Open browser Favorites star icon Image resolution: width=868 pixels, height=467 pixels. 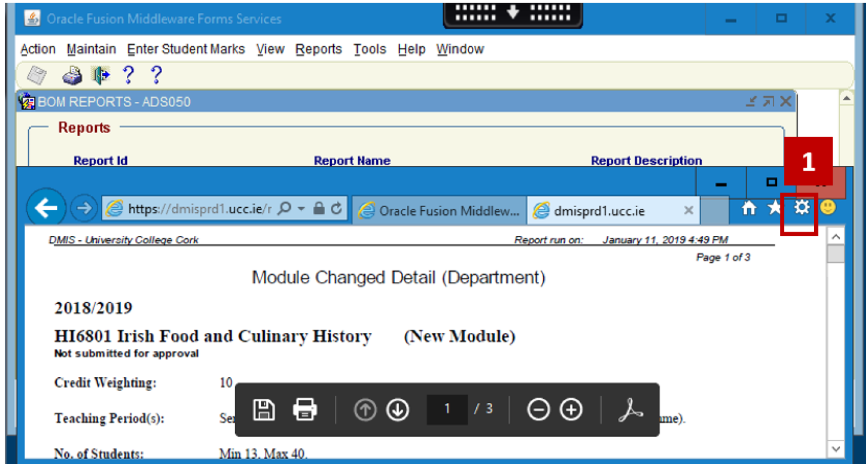[775, 208]
